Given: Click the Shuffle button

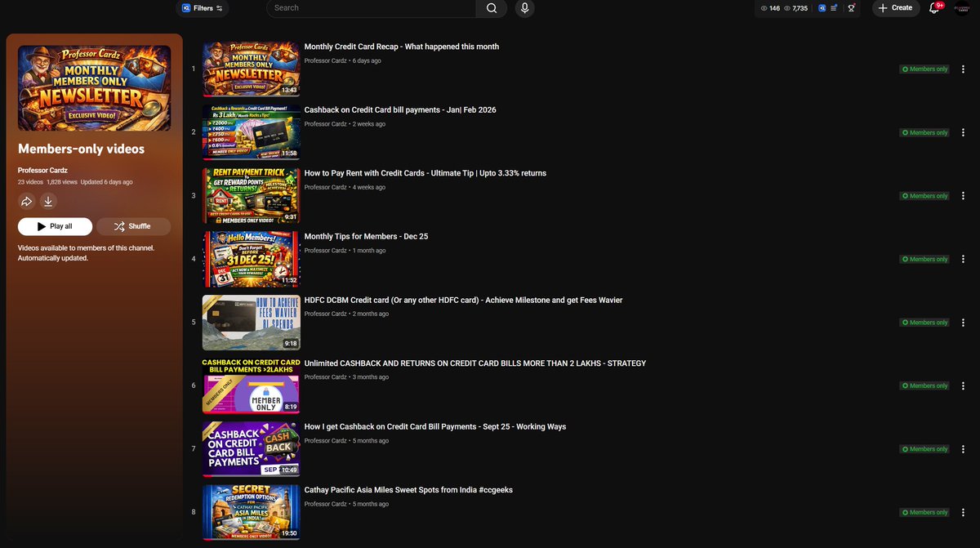Looking at the screenshot, I should (x=133, y=226).
